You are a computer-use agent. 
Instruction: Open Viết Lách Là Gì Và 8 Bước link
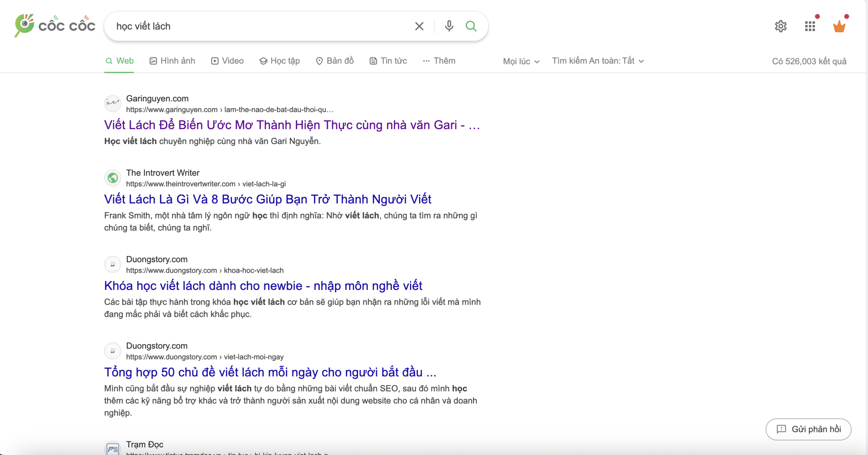(267, 199)
